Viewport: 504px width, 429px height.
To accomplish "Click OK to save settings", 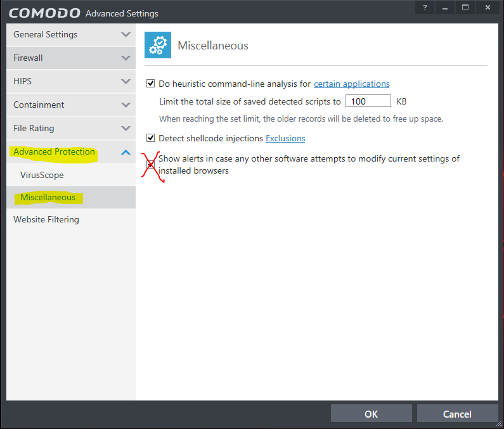I will 371,414.
